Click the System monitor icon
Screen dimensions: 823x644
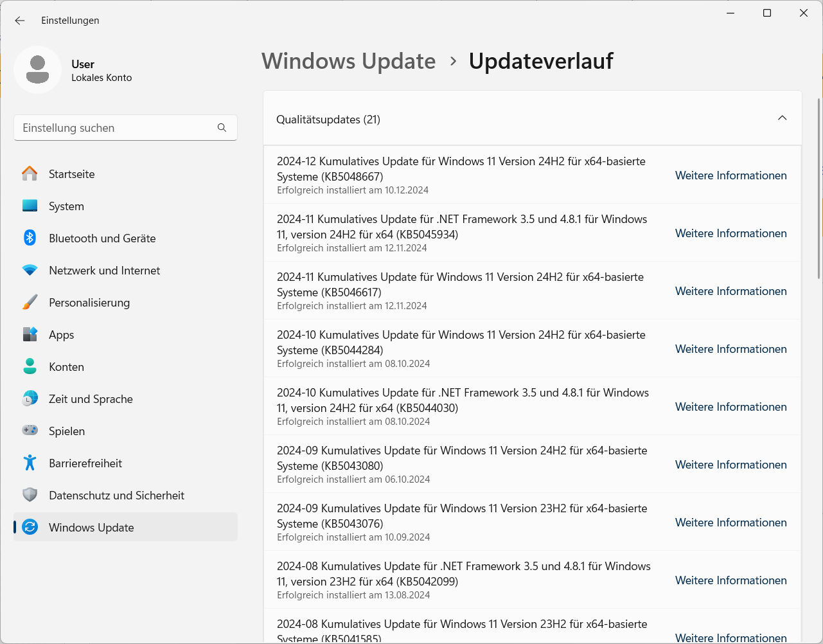coord(30,206)
